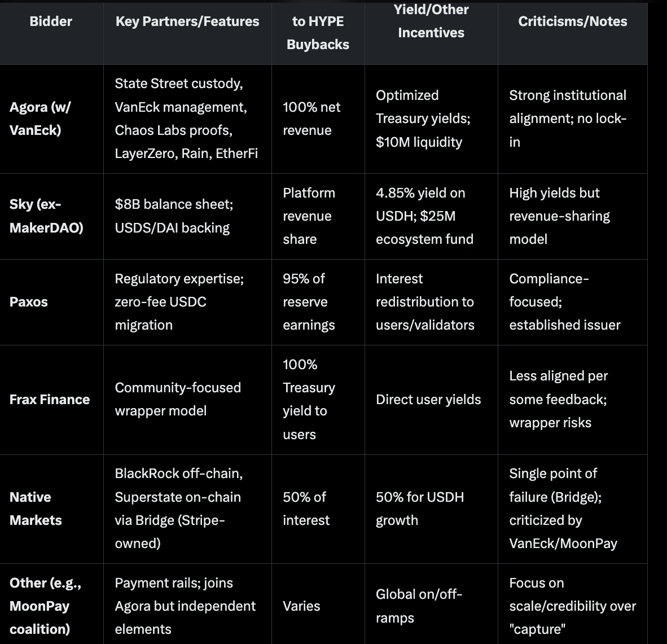Select the Paxos bidder name
The height and width of the screenshot is (644, 667).
click(x=29, y=302)
